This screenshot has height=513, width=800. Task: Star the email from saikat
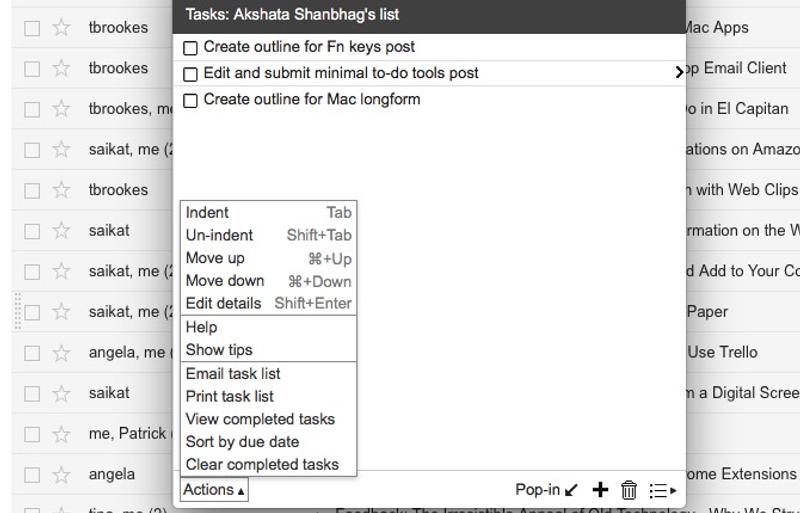pyautogui.click(x=62, y=230)
